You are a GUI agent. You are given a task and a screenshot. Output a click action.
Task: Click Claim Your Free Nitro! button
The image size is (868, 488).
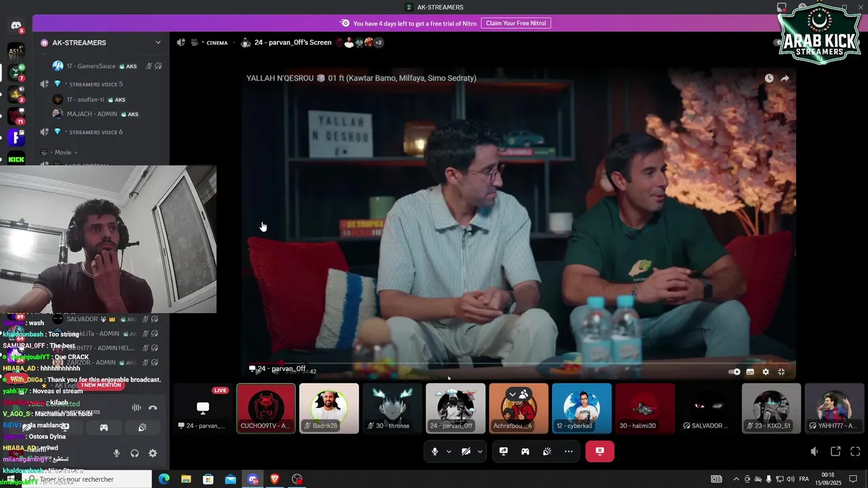516,23
